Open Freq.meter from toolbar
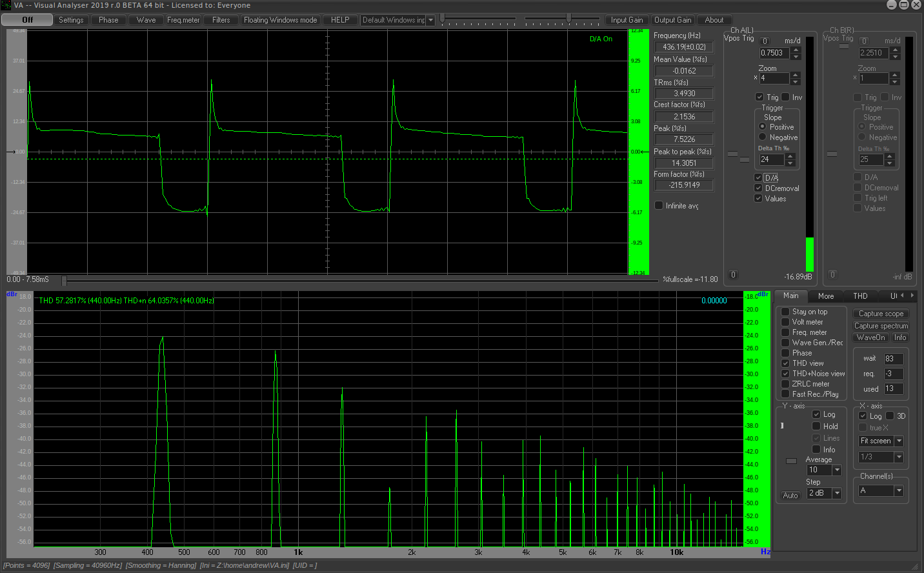The image size is (924, 573). (184, 20)
